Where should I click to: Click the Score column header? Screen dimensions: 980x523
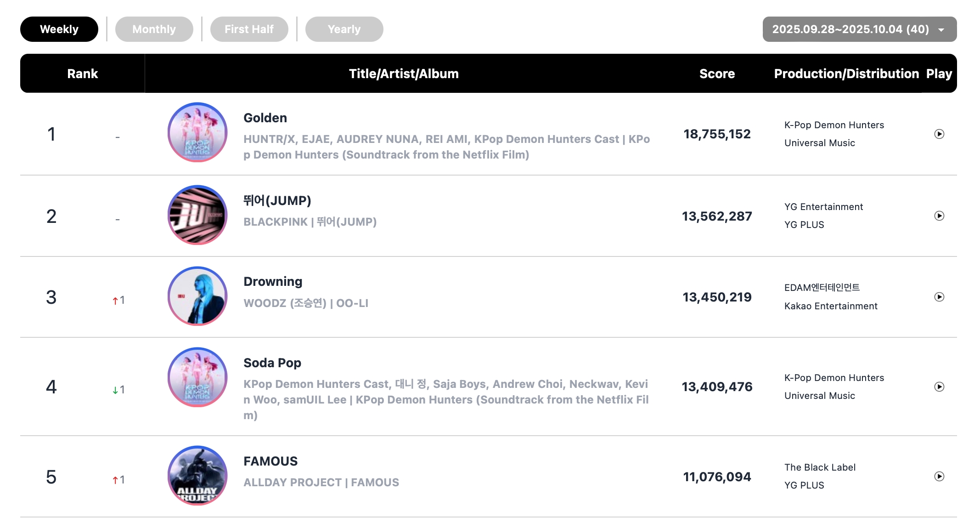point(717,74)
